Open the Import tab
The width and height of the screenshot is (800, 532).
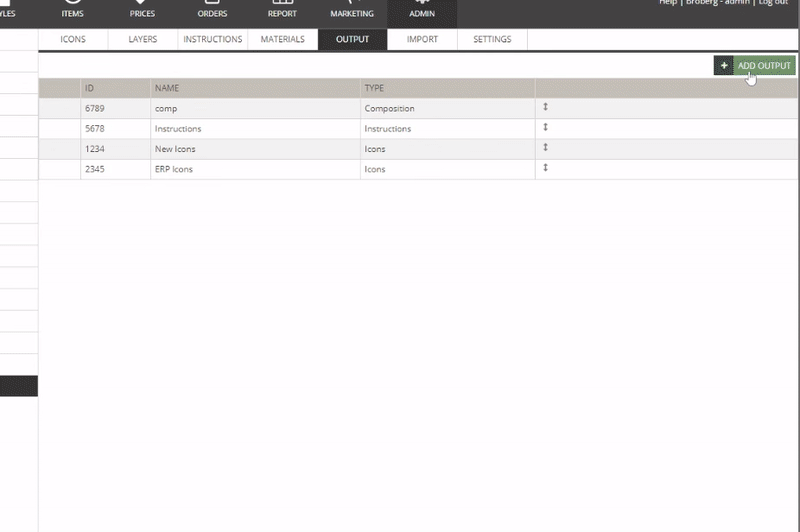[422, 40]
